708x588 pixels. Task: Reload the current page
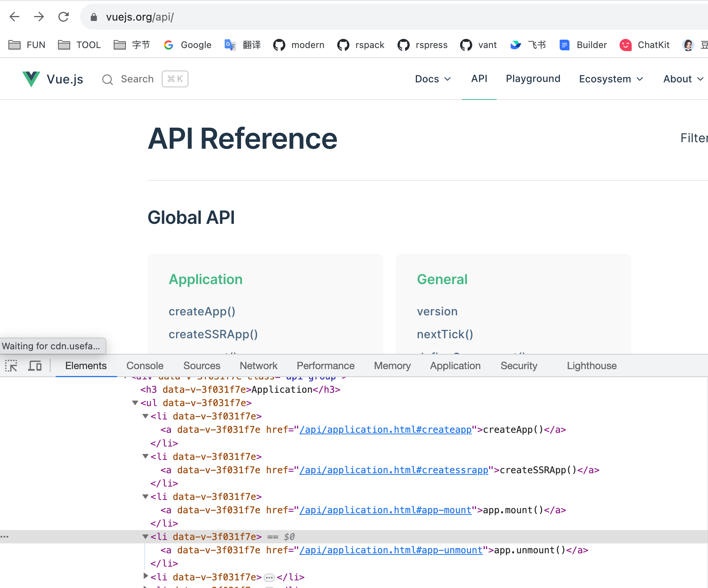click(x=63, y=17)
